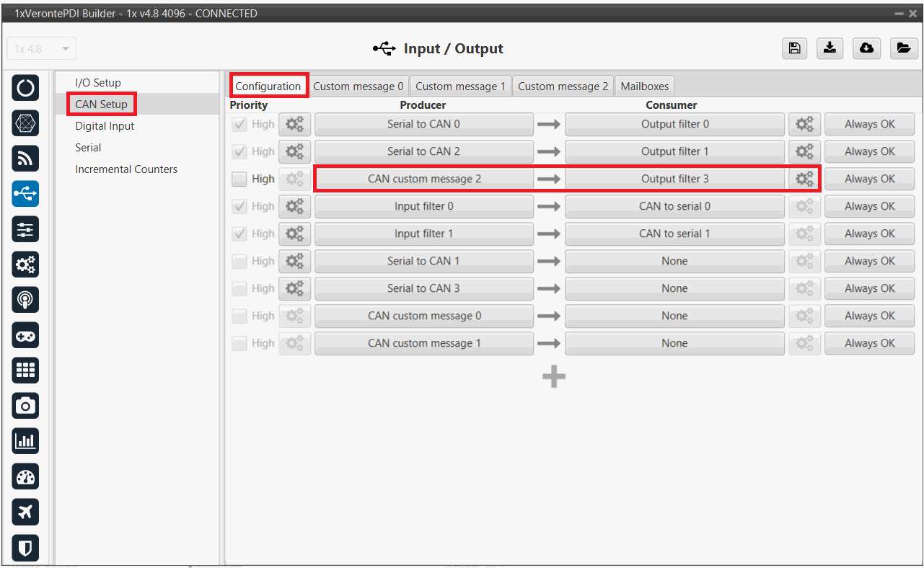Open the joystick/gamepad sidebar panel

[25, 335]
